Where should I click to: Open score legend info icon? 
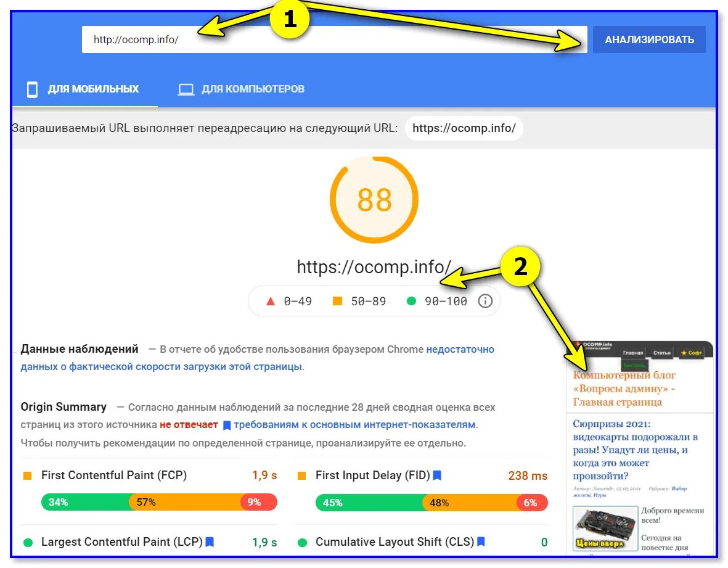(485, 301)
